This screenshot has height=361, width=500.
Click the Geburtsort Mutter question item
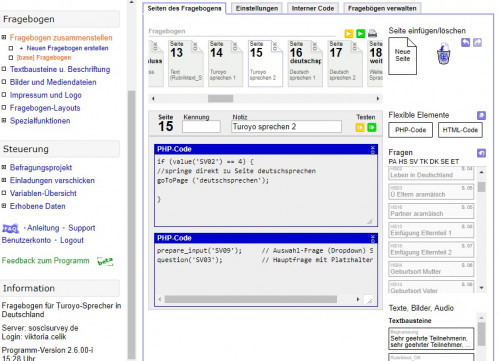click(x=431, y=269)
